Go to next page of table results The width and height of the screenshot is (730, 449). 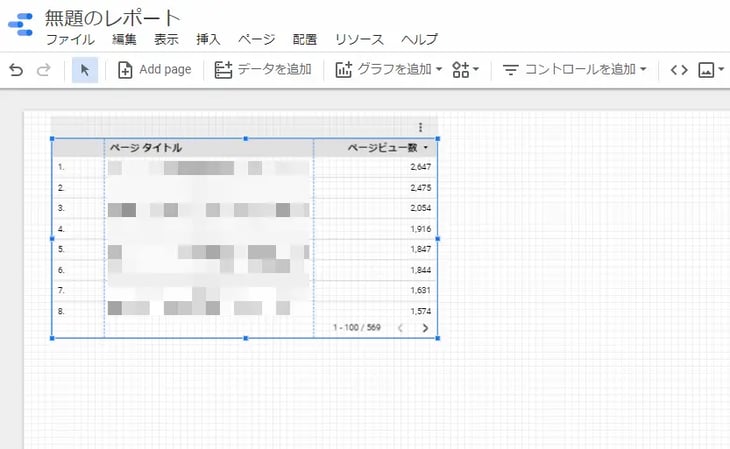click(x=425, y=328)
